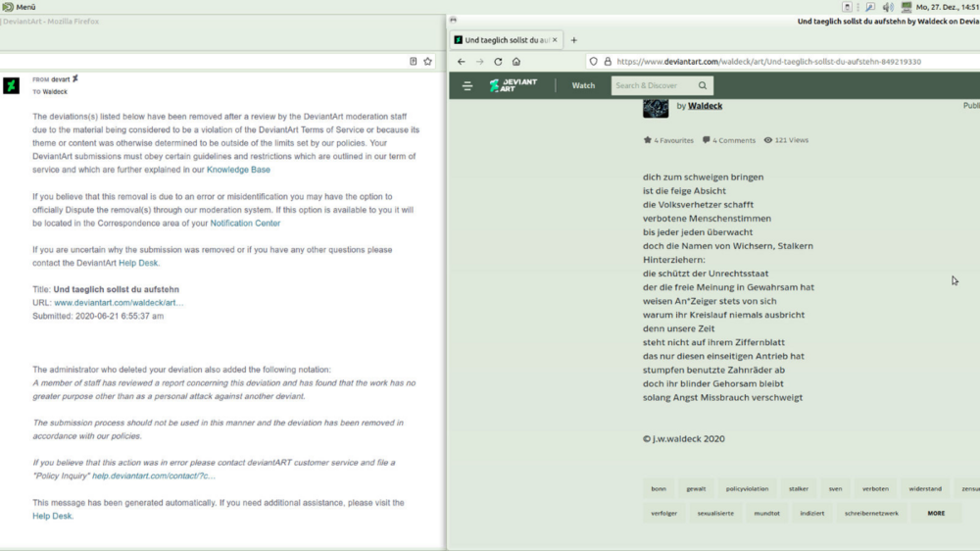Screen dimensions: 980x551
Task: Click the browser back arrow
Action: (462, 62)
